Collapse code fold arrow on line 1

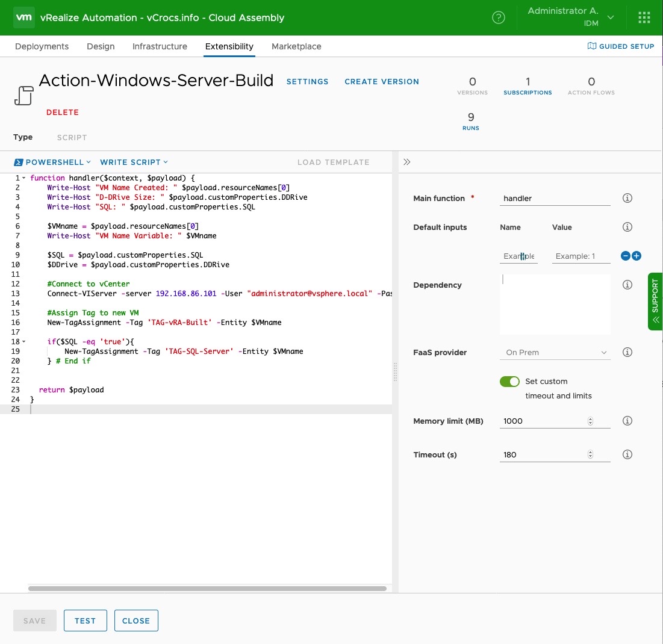coord(24,178)
